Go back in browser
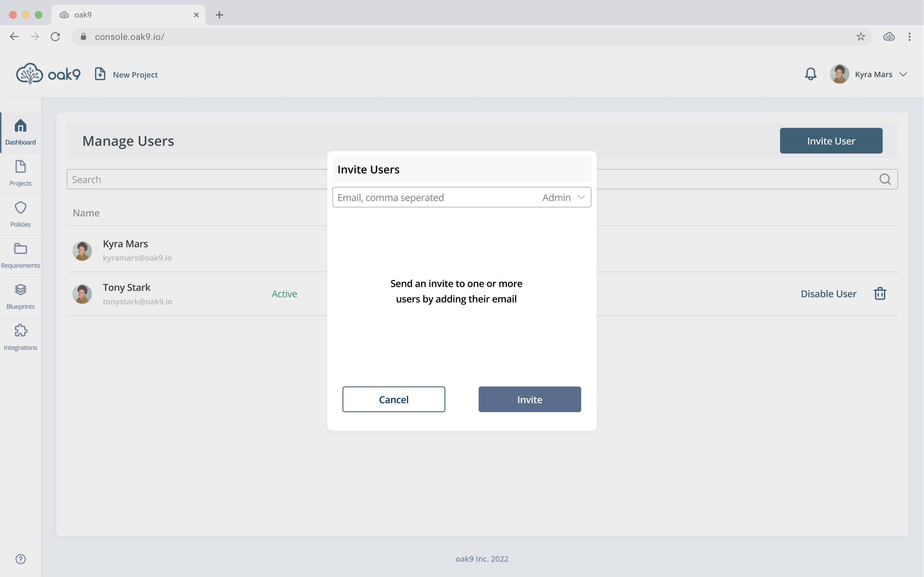This screenshot has height=577, width=924. point(14,37)
